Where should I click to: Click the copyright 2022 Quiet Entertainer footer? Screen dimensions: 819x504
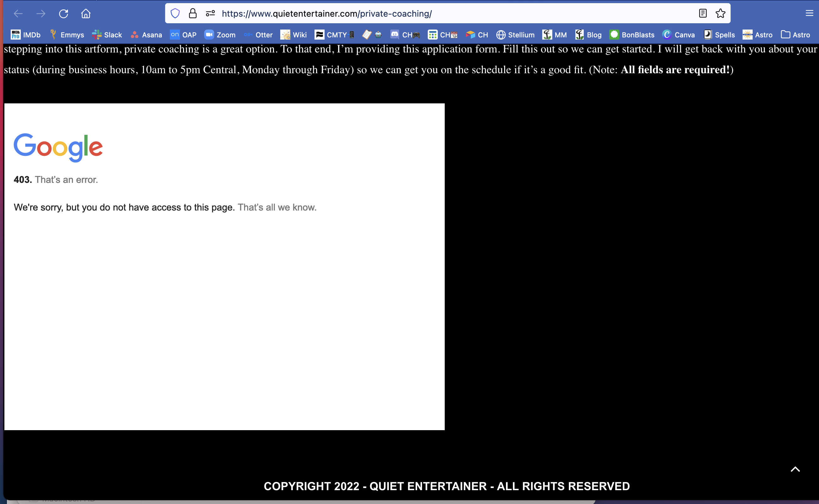[x=447, y=486]
